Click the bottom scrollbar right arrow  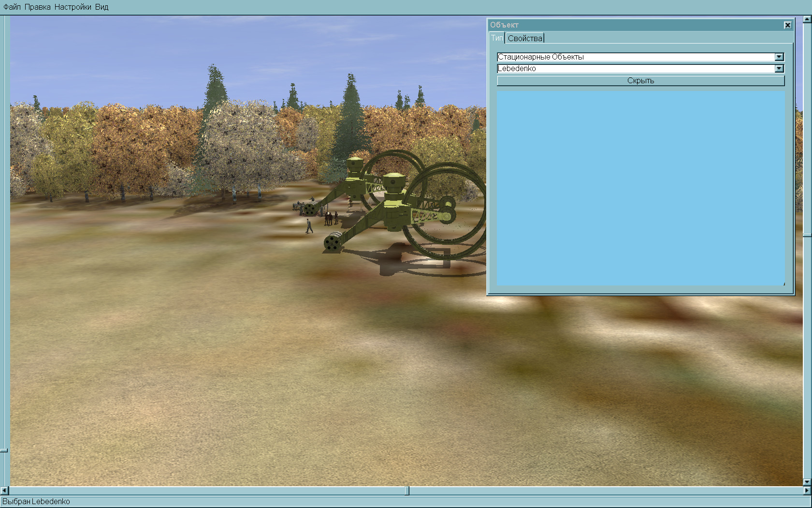coord(807,491)
